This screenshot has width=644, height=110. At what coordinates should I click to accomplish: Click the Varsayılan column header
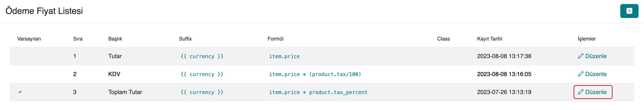click(x=29, y=39)
